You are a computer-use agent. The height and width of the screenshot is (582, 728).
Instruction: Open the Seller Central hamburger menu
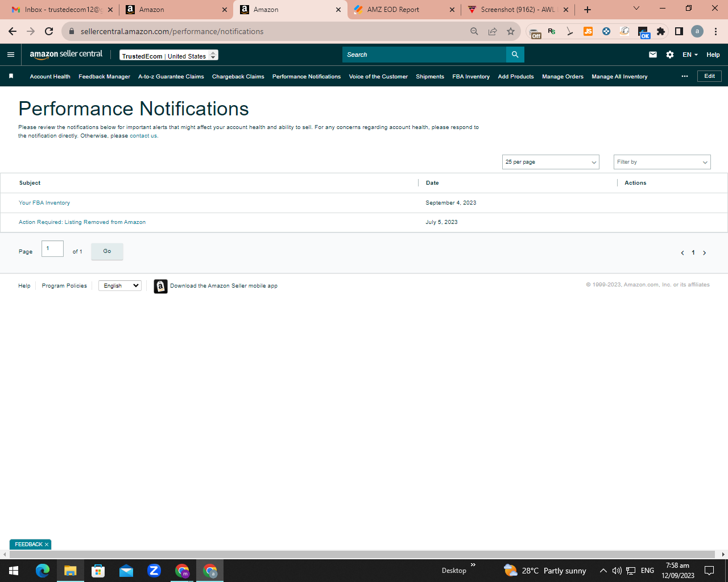[10, 55]
